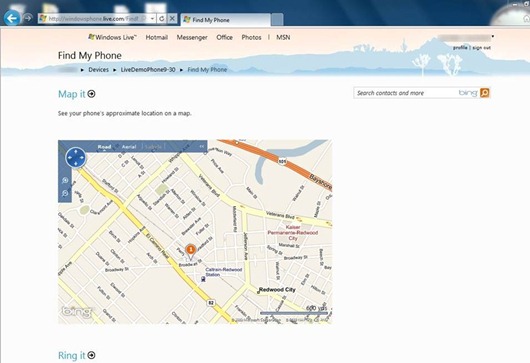
Task: Go to MSN from the top navigation
Action: coord(283,38)
